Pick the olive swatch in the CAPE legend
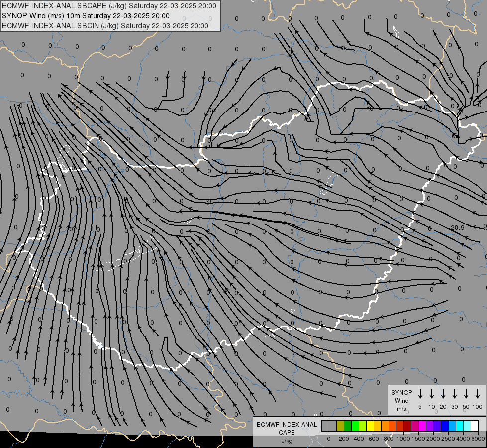This screenshot has width=487, height=448. [340, 426]
